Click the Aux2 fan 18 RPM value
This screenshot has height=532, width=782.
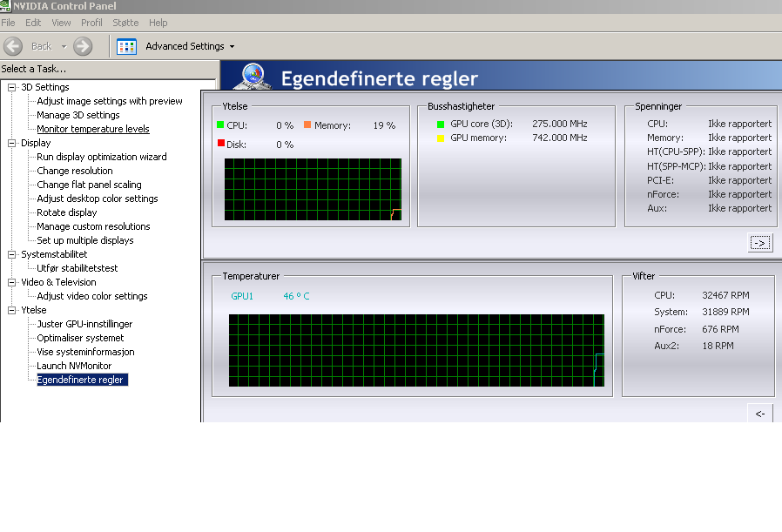click(718, 346)
